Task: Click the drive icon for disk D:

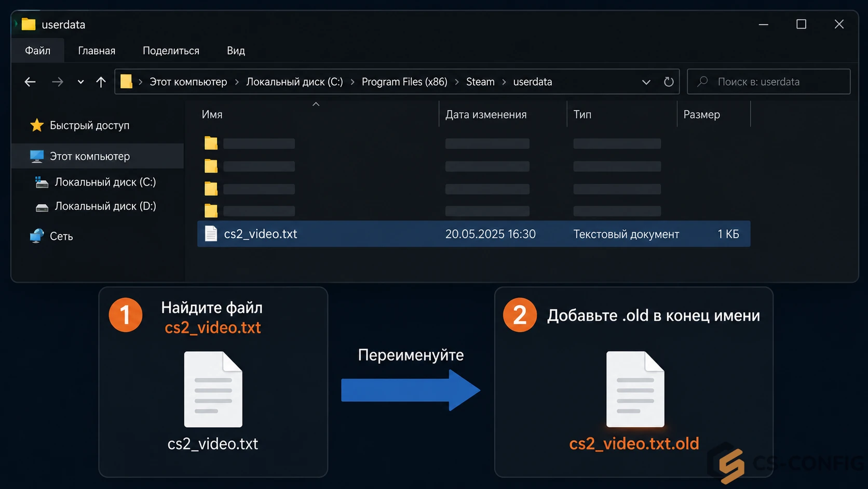Action: coord(42,207)
